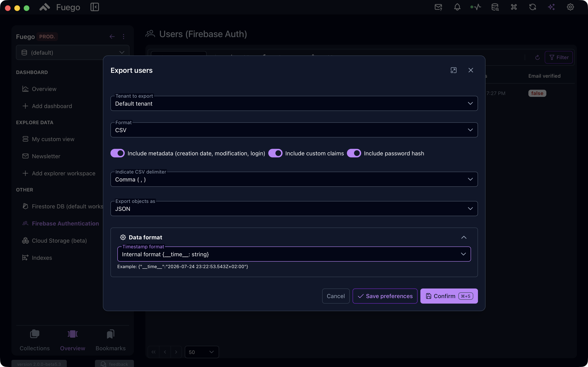
Task: Confirm the users export
Action: 449,296
